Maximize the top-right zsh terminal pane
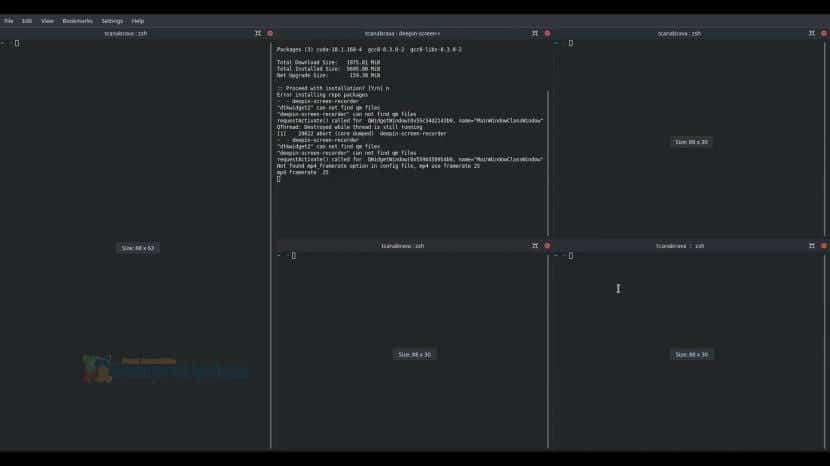Viewport: 830px width, 466px height. [x=812, y=33]
